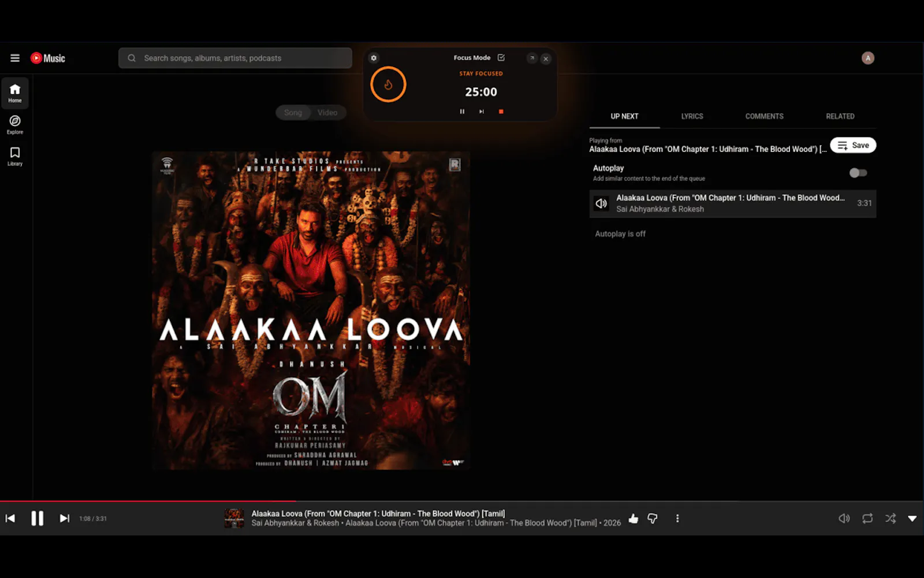Screen dimensions: 924x578
Task: Stop the Focus Mode timer
Action: coord(501,112)
